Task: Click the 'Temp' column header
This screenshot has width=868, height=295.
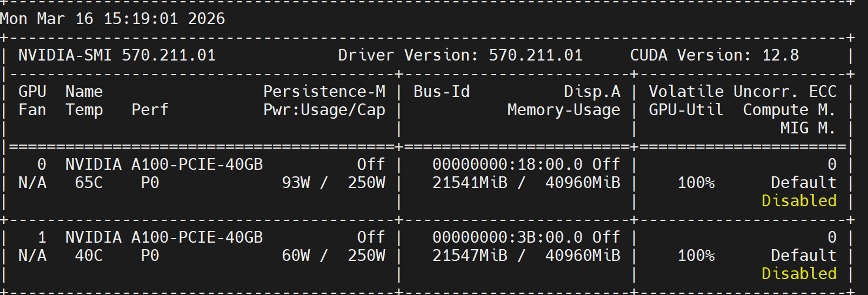Action: pyautogui.click(x=84, y=110)
